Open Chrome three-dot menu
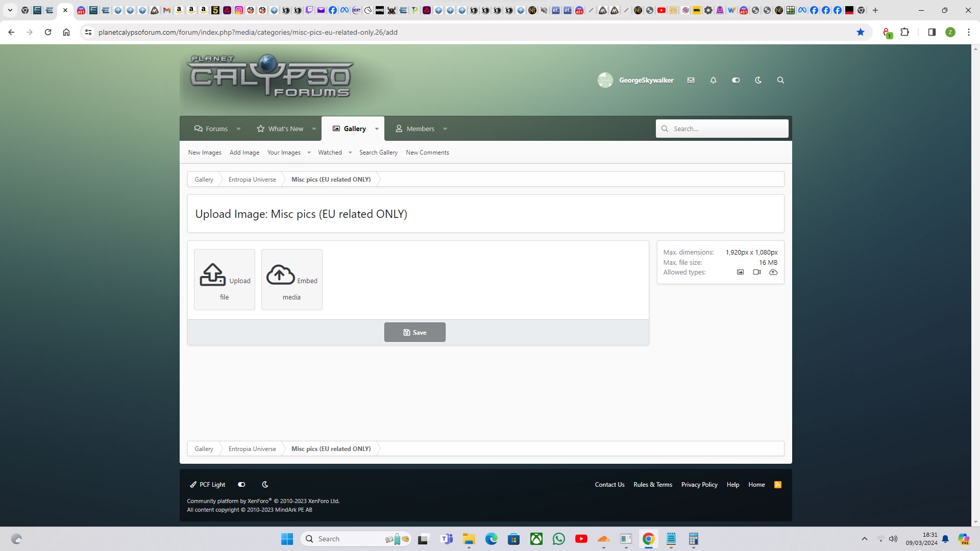Image resolution: width=980 pixels, height=551 pixels. coord(969,32)
